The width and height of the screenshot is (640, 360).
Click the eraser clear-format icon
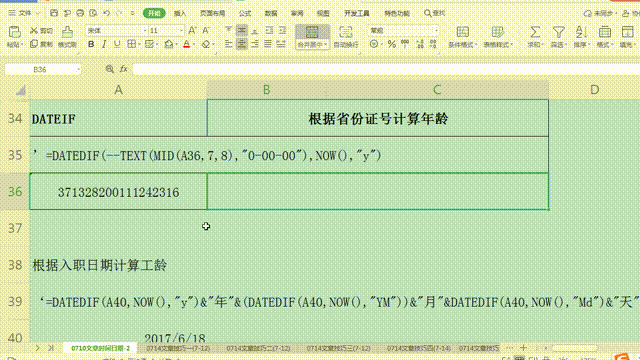[206, 44]
